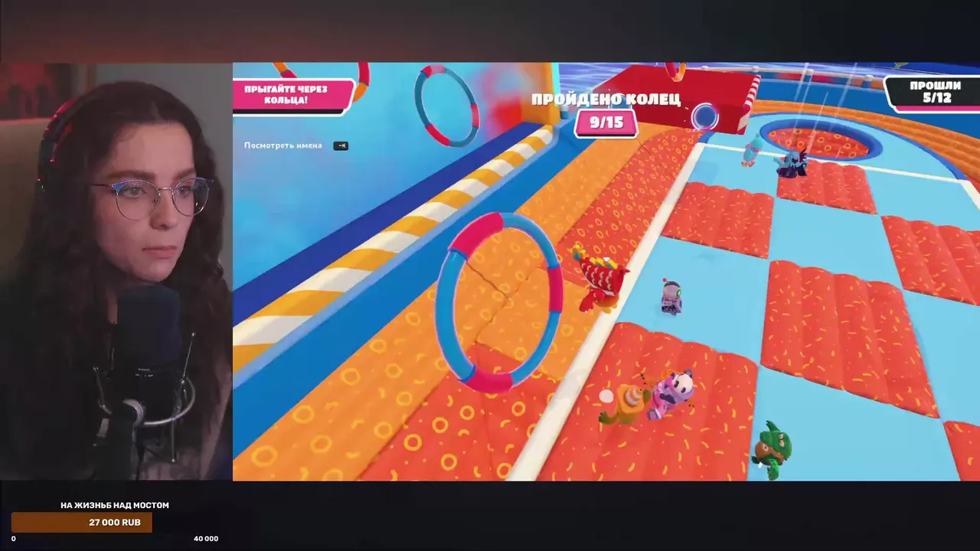Click the pink striped costume character

point(671,393)
